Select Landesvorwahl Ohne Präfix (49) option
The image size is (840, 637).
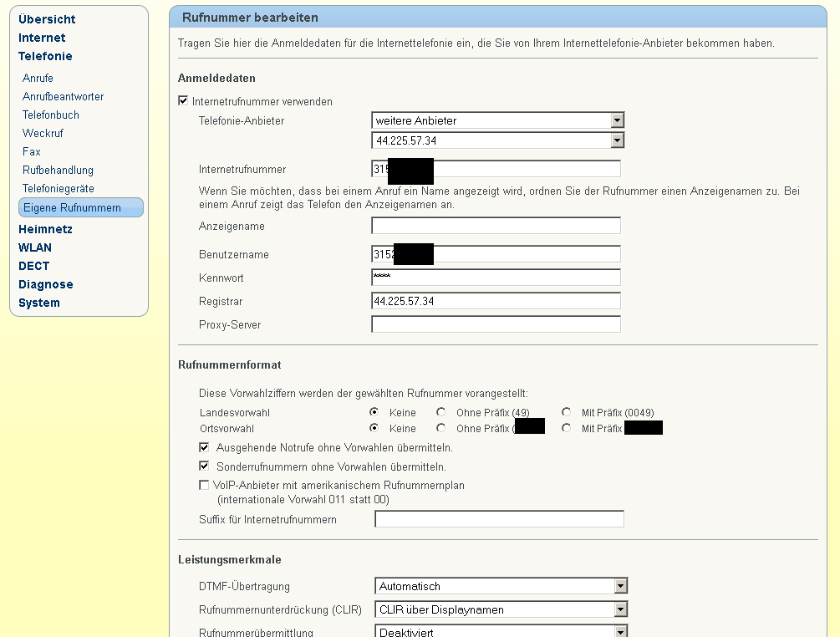(x=440, y=412)
